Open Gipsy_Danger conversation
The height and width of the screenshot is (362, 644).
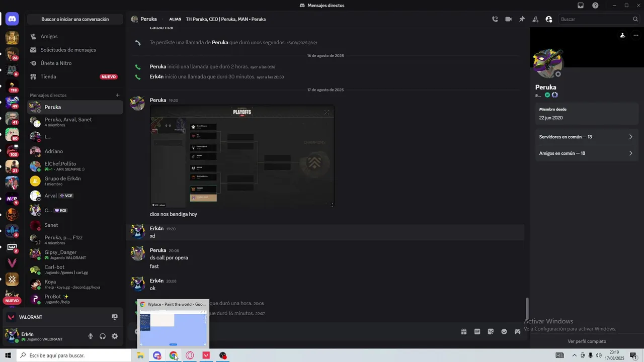point(75,254)
